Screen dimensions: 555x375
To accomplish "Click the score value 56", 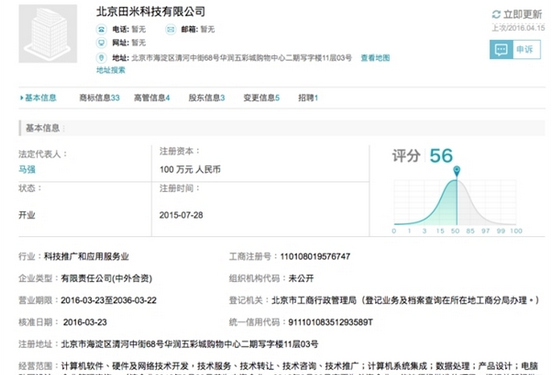I will (x=441, y=156).
